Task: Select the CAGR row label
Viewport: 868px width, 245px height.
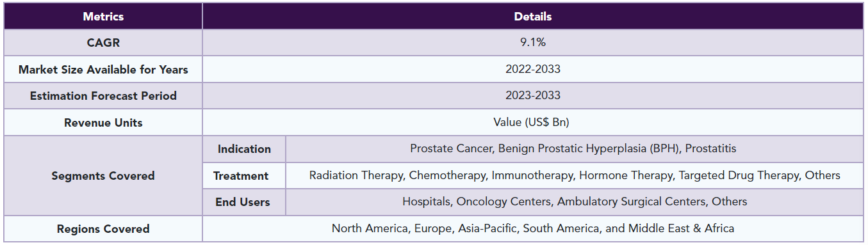Action: point(103,43)
